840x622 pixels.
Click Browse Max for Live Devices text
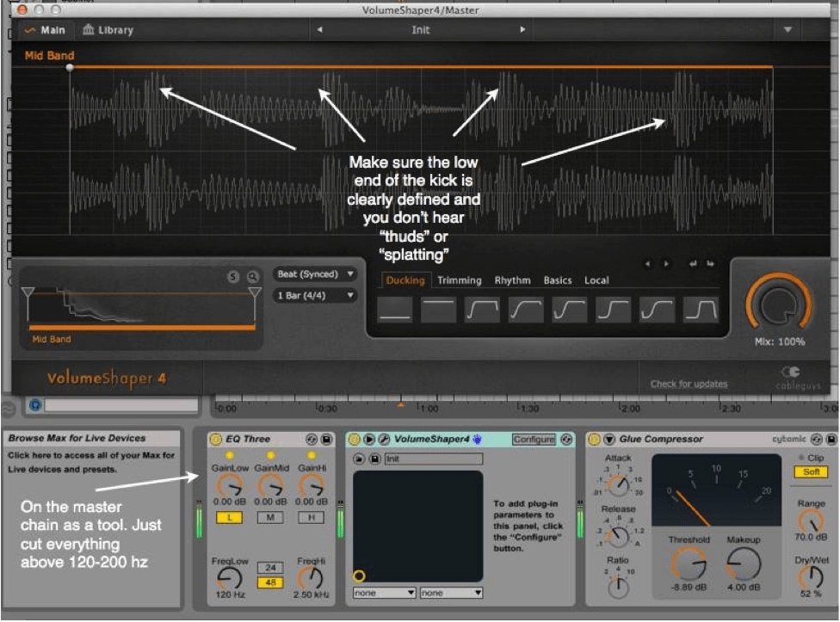pos(77,438)
